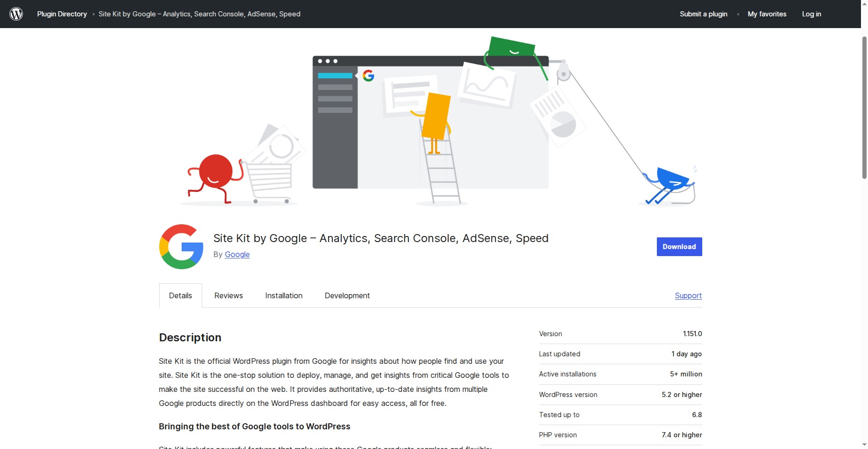Click the "Active installations" label
Screen dimensions: 868x449
tap(567, 374)
